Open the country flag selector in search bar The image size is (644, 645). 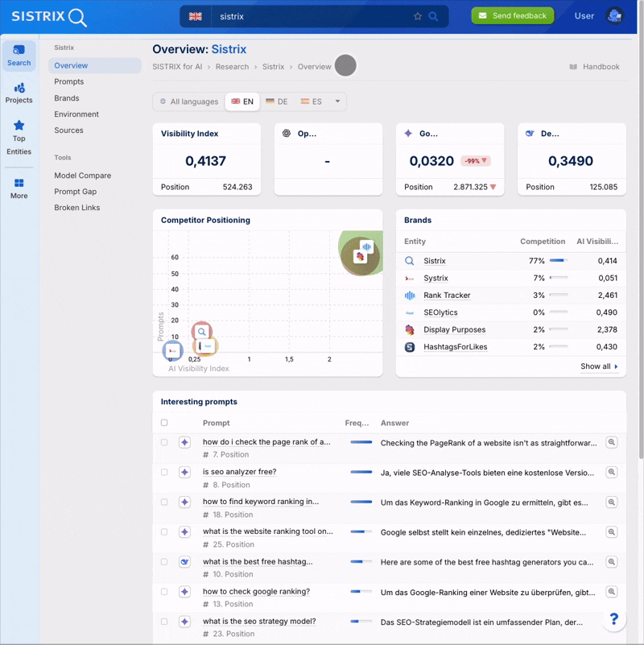[x=195, y=16]
